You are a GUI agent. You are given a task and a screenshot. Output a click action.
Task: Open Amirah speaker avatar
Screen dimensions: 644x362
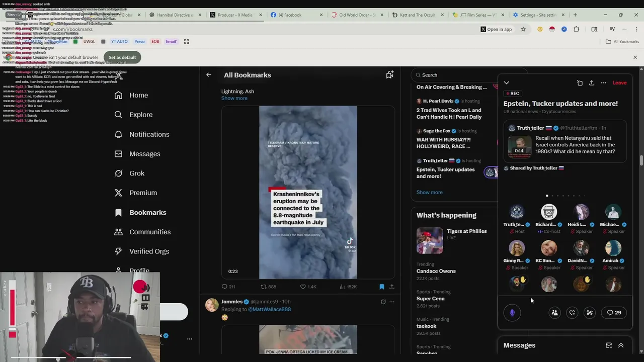pyautogui.click(x=613, y=248)
